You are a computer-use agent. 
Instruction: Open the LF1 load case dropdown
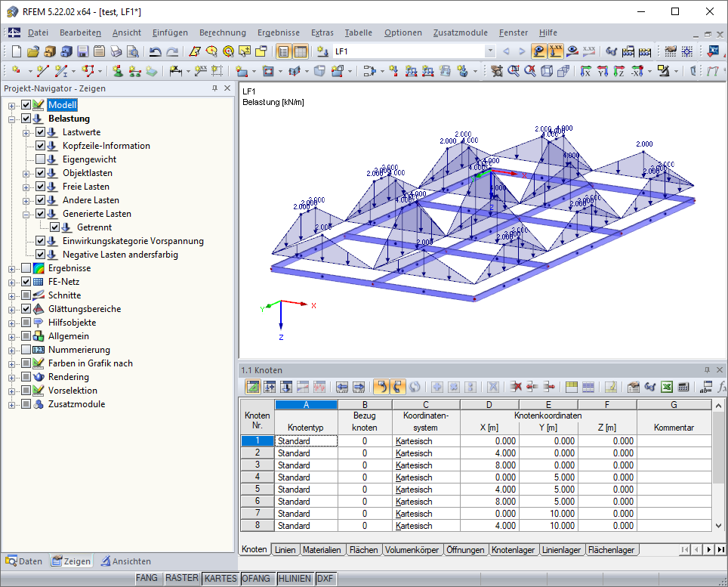(x=490, y=51)
